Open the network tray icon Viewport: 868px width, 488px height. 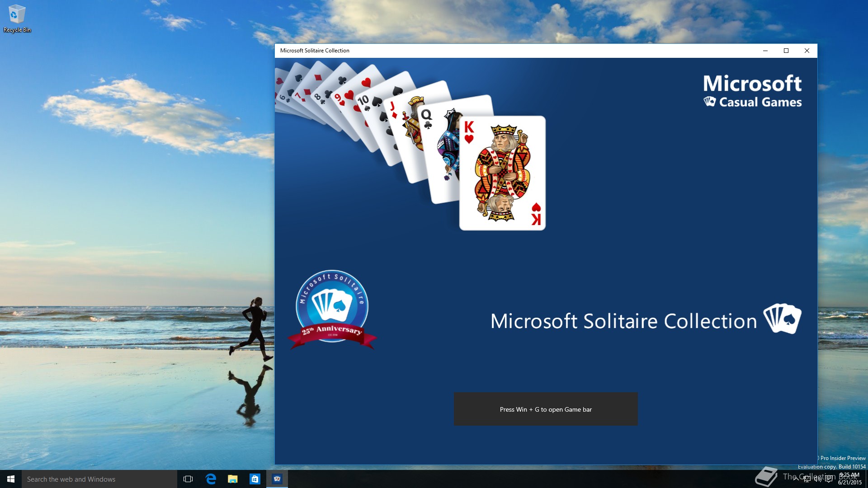tap(807, 479)
